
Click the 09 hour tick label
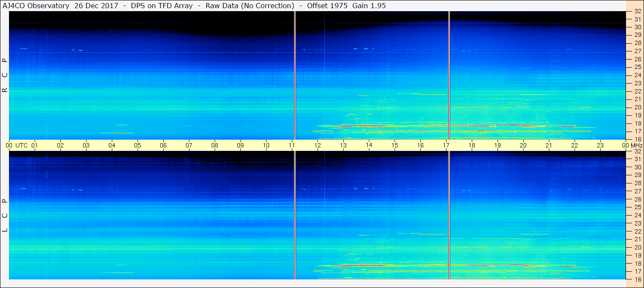point(240,145)
